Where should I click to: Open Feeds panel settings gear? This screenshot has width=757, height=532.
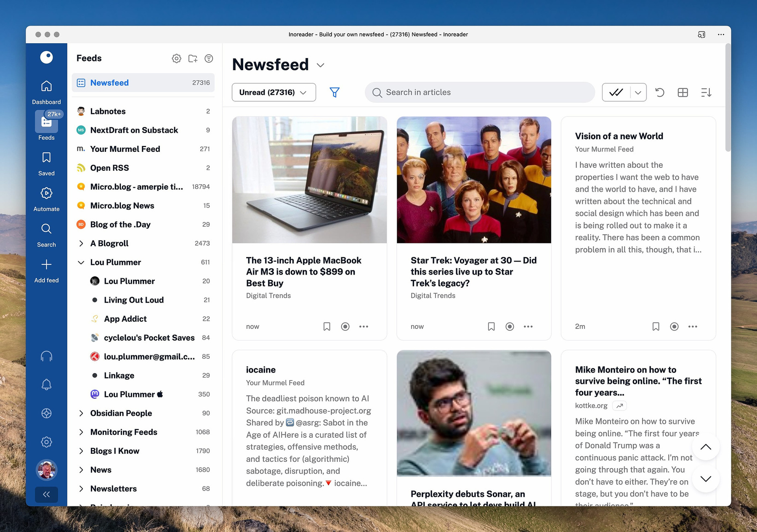point(177,58)
